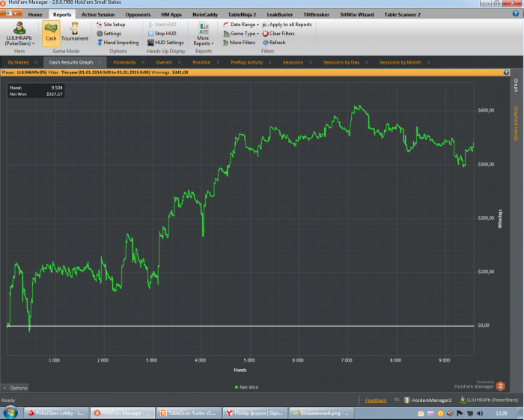Viewport: 524px width, 420px height.
Task: Select the Graph side tab
Action: click(516, 85)
